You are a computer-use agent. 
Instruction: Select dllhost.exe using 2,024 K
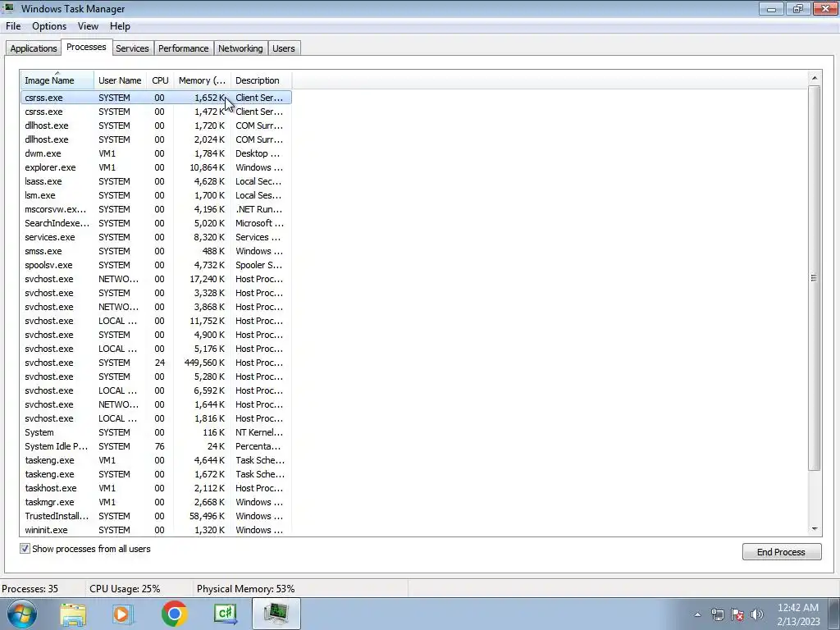coord(156,139)
